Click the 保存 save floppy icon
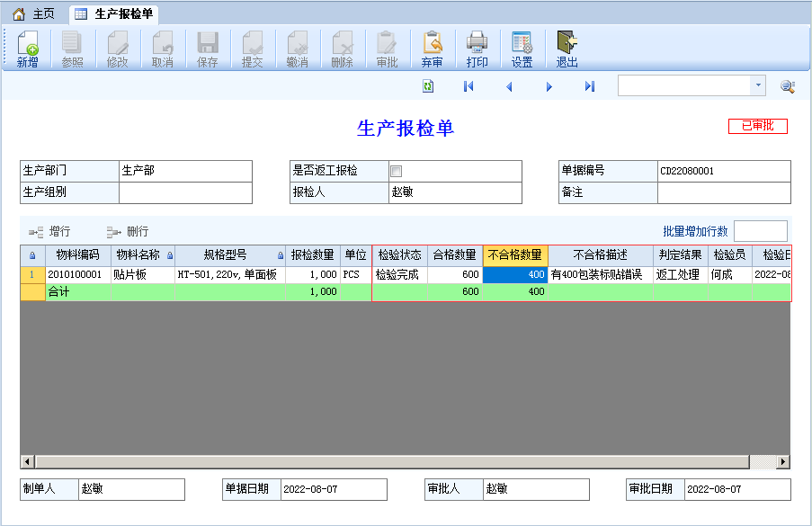The image size is (812, 526). pos(207,49)
